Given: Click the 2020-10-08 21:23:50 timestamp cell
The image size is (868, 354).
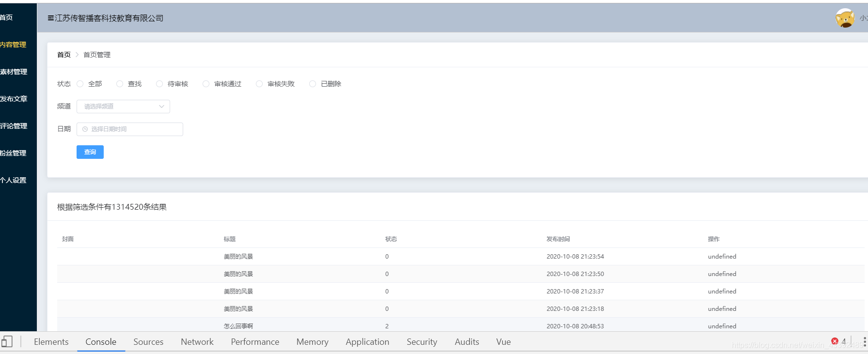Looking at the screenshot, I should (x=575, y=274).
